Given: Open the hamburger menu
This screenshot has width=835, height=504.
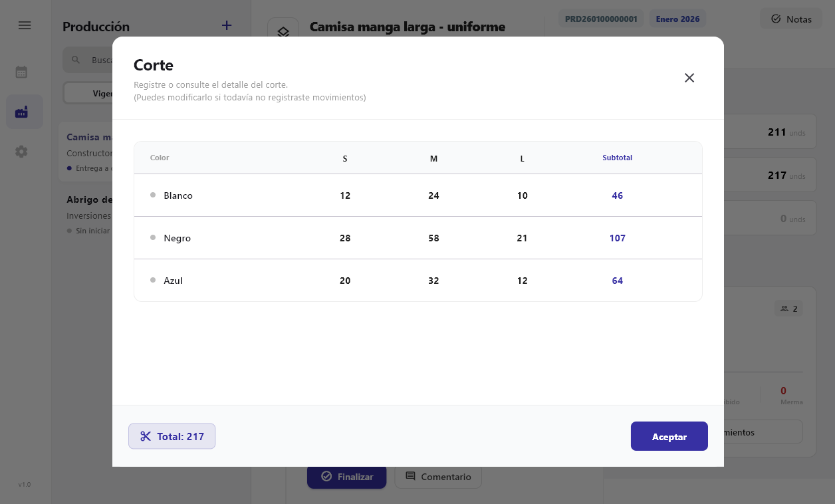Looking at the screenshot, I should (25, 26).
